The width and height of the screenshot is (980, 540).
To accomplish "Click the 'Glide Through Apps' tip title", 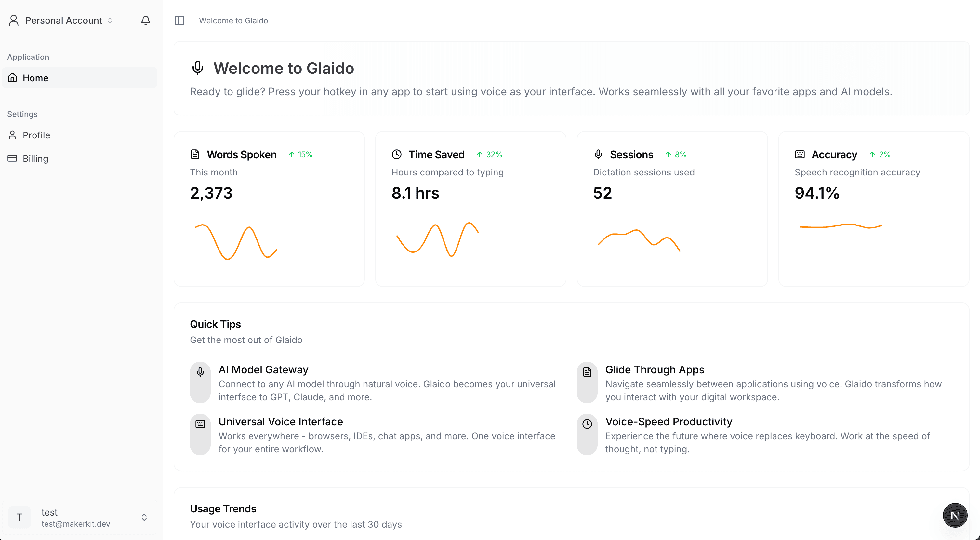I will (x=655, y=370).
